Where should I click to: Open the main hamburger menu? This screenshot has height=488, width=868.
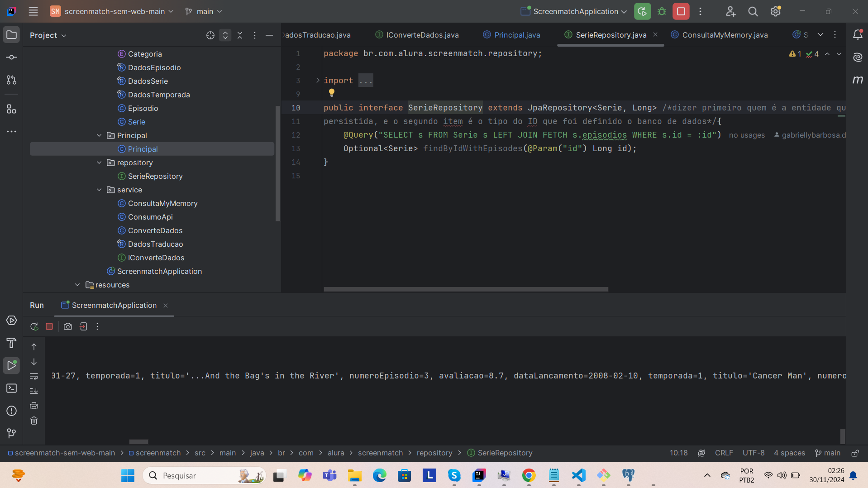pyautogui.click(x=33, y=11)
